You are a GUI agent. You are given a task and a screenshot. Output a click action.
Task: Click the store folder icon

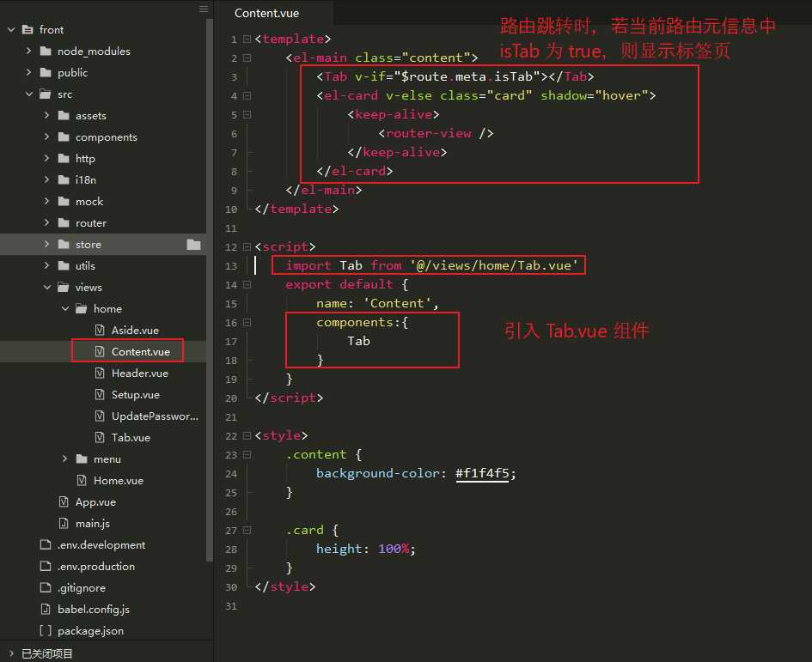point(64,245)
